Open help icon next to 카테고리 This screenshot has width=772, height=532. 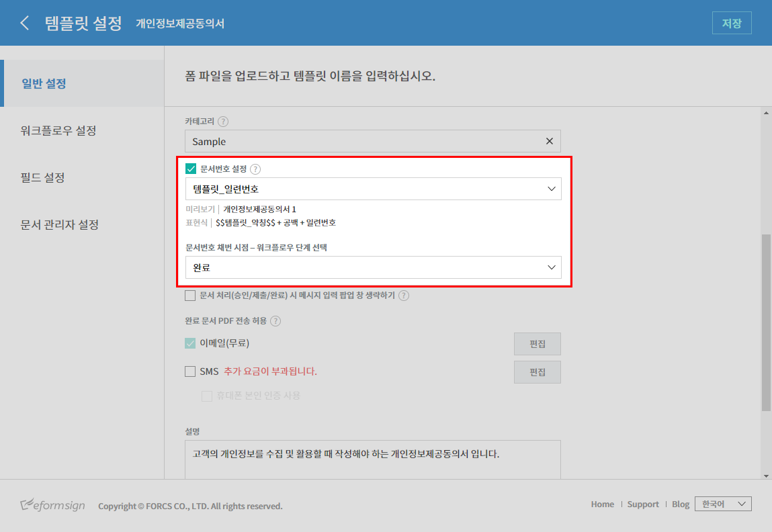[x=223, y=121]
